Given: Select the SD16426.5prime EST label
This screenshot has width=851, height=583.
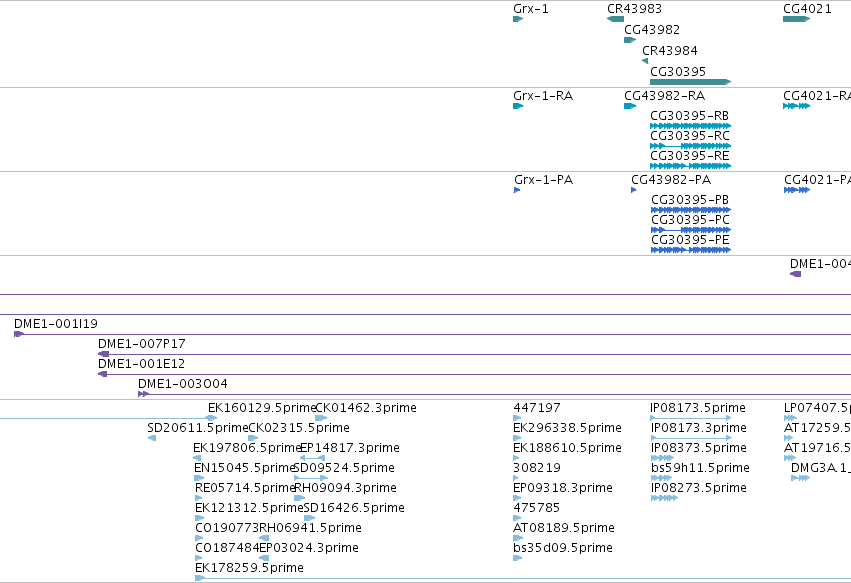Looking at the screenshot, I should coord(354,508).
